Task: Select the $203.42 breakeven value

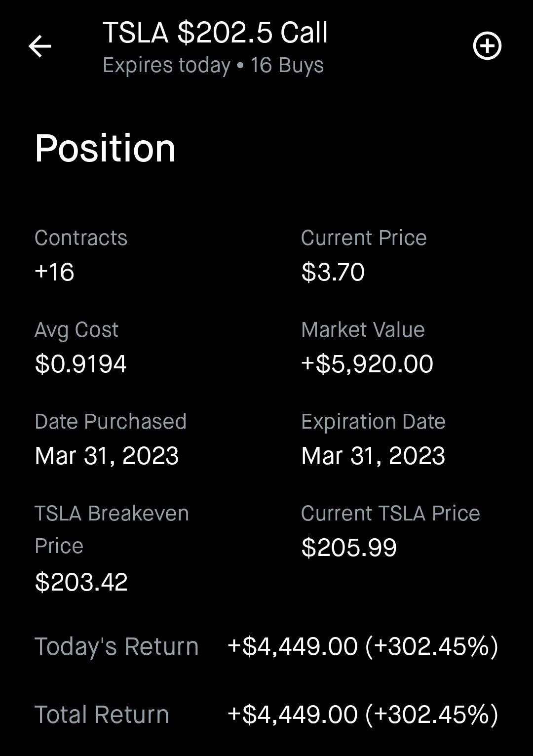Action: [81, 582]
